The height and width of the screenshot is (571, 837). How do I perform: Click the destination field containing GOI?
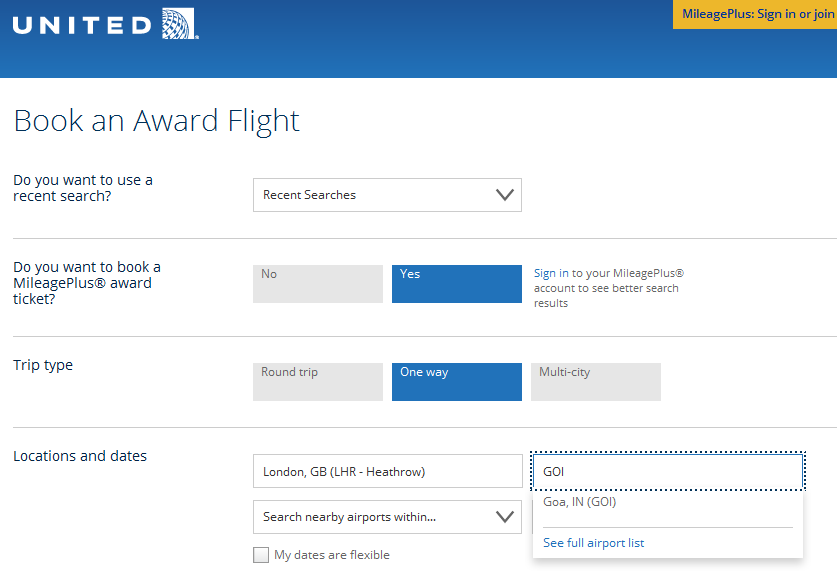tap(667, 472)
